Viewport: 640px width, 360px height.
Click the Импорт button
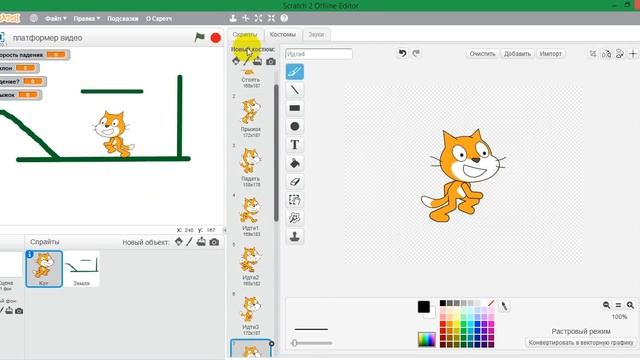(x=550, y=54)
